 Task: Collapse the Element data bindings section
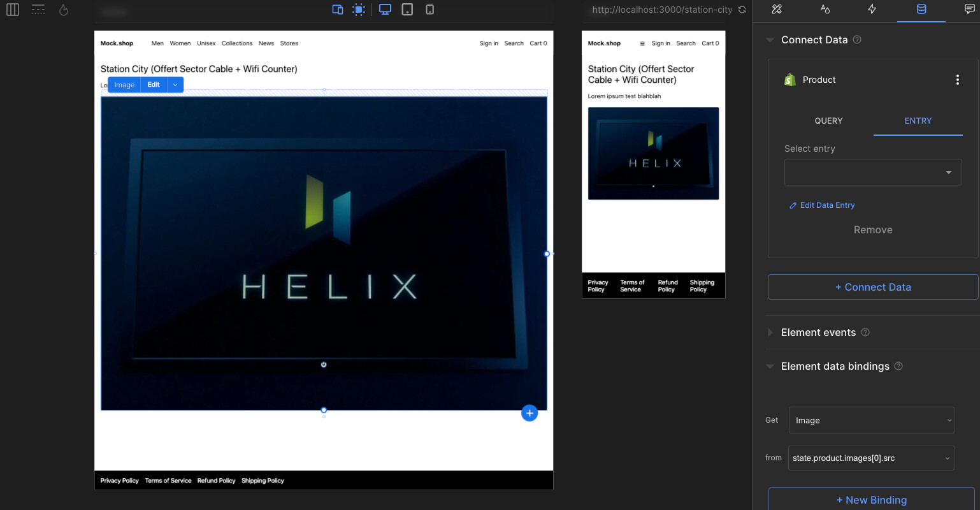pyautogui.click(x=770, y=366)
